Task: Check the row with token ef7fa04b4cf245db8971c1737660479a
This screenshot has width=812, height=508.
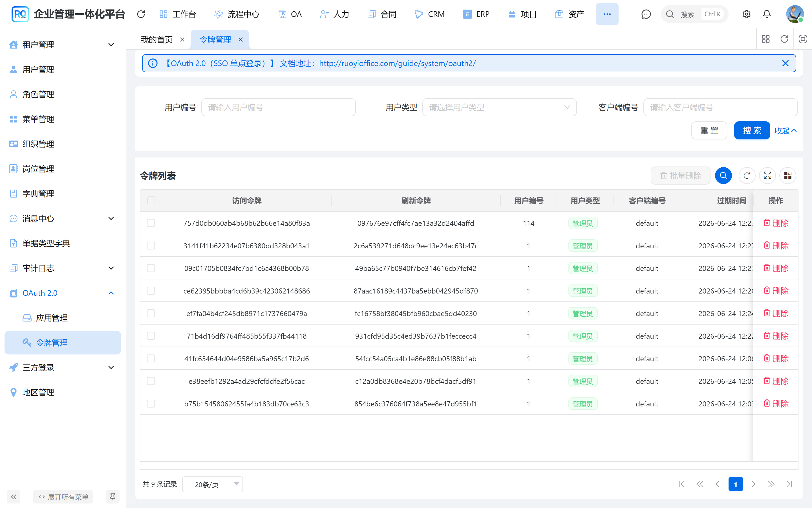Action: coord(151,313)
